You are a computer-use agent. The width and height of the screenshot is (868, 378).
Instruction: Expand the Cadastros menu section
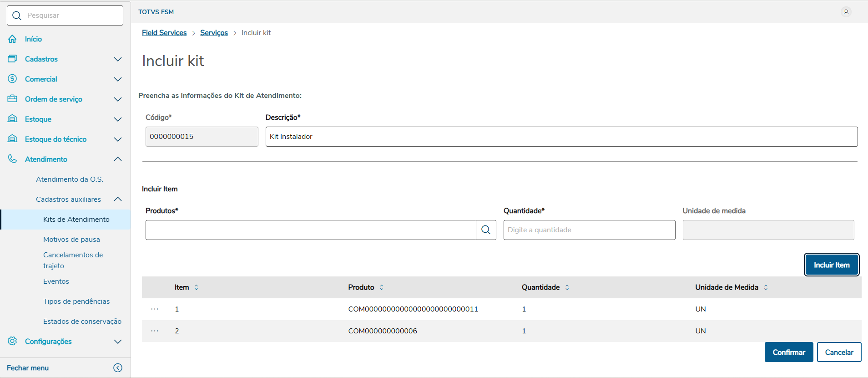pos(118,59)
